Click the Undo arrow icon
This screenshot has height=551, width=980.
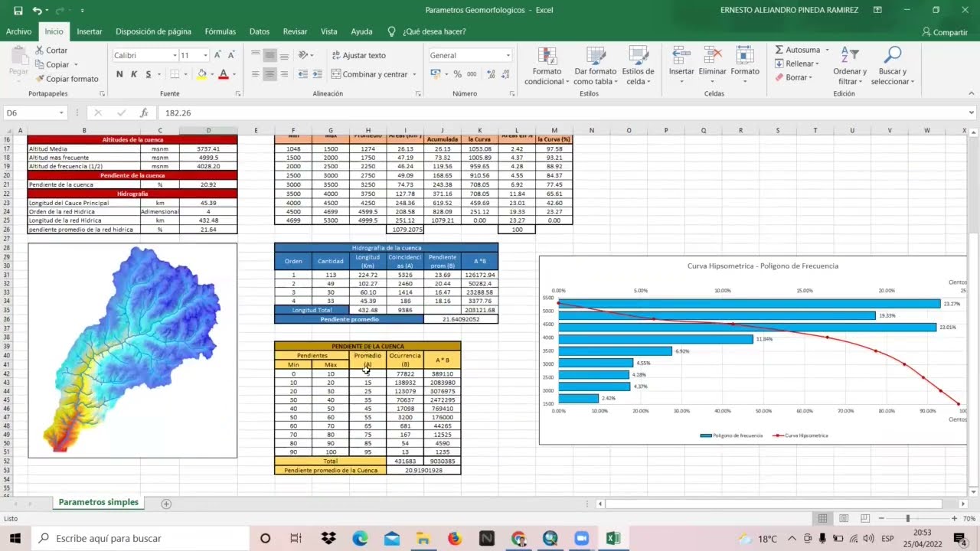click(x=38, y=11)
